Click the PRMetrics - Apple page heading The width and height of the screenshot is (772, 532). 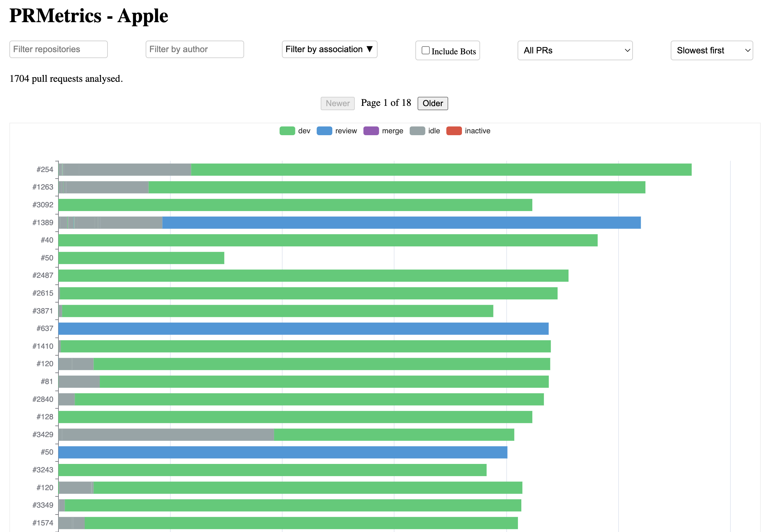[88, 15]
